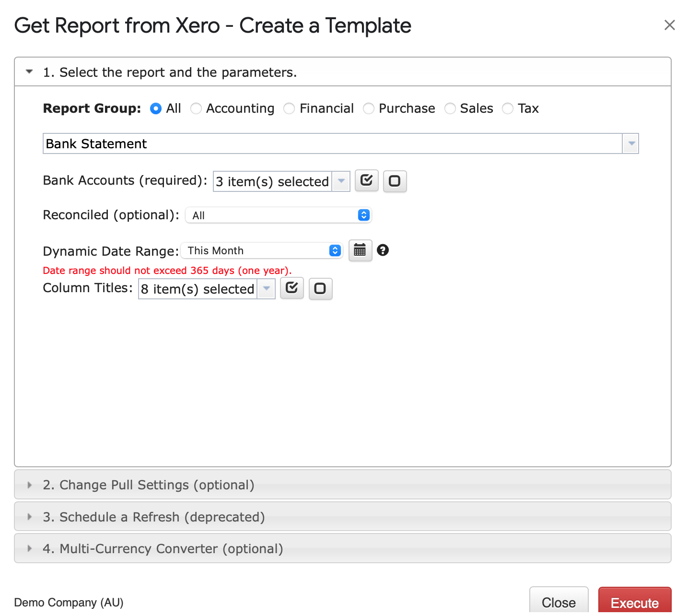Select the All report group radio button

coord(156,108)
